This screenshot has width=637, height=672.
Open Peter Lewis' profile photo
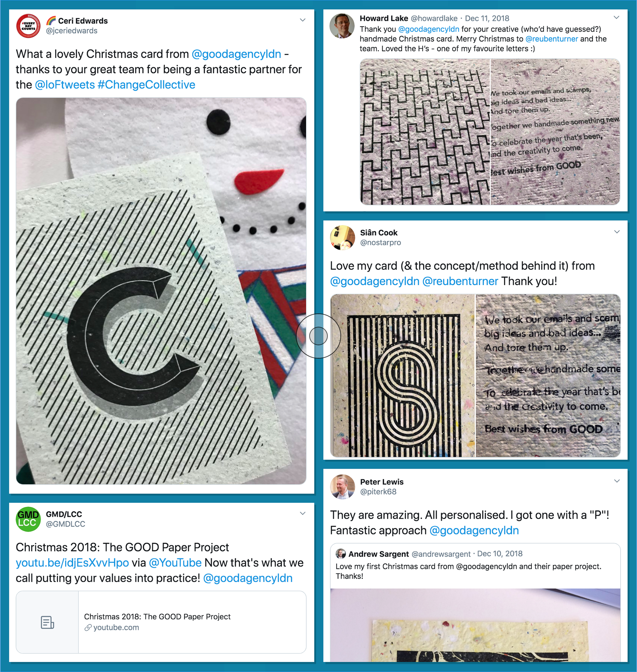342,487
